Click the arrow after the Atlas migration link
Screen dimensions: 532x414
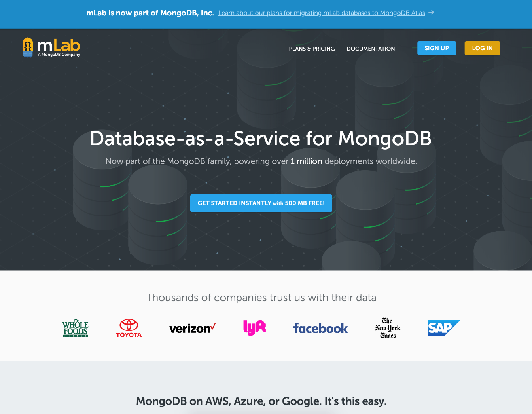click(431, 13)
